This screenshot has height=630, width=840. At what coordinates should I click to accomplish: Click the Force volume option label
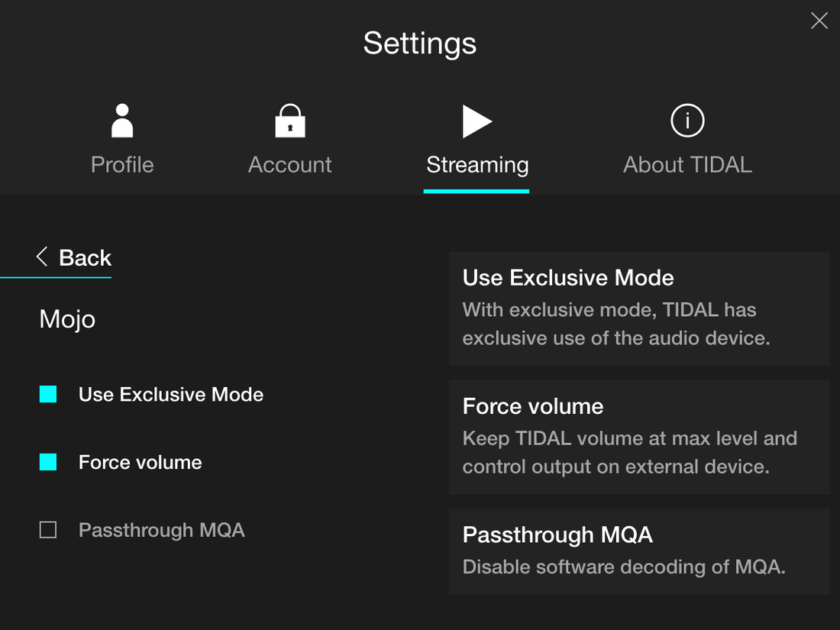pyautogui.click(x=141, y=463)
